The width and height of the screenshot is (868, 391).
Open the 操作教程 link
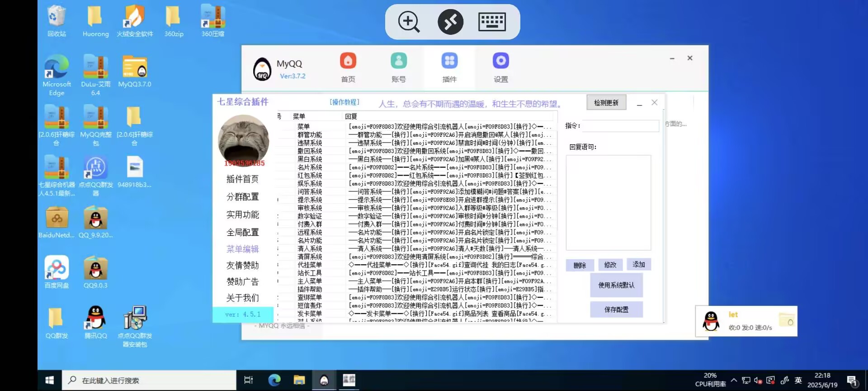[344, 102]
